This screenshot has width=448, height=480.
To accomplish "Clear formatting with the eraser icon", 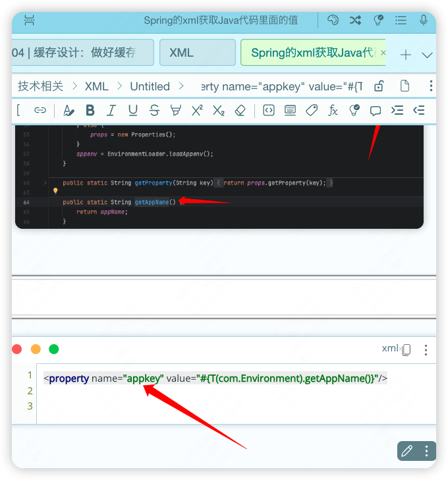I will pos(240,110).
